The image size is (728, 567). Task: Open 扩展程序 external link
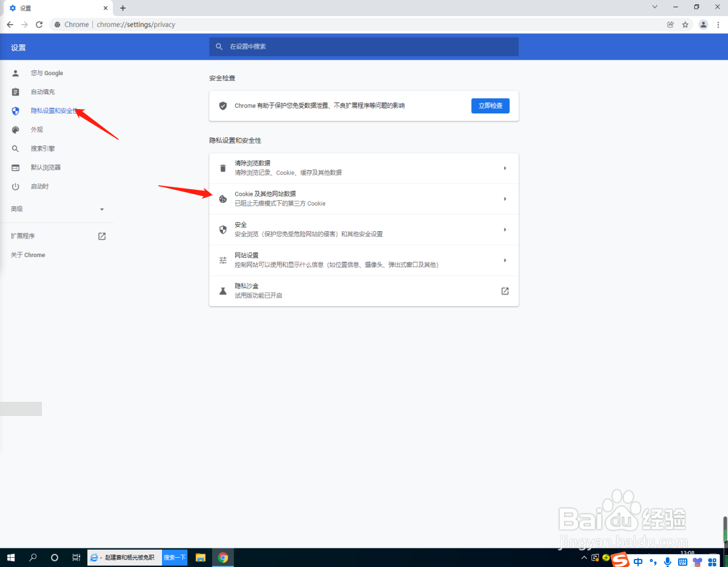point(57,236)
